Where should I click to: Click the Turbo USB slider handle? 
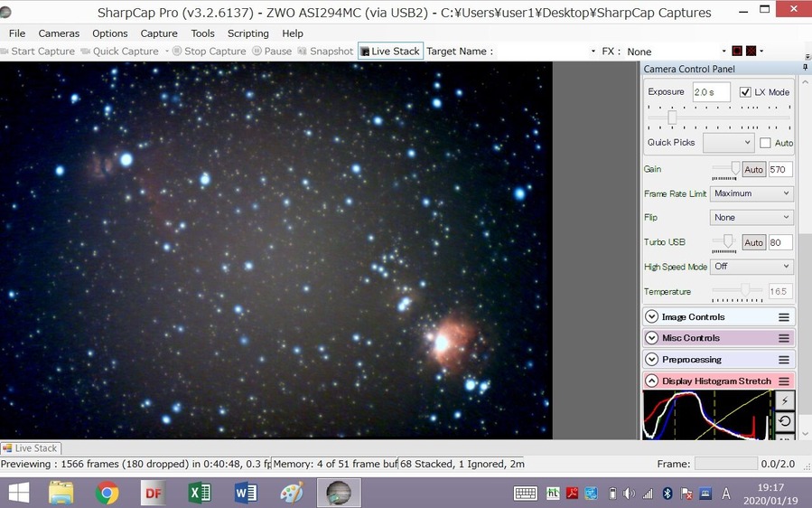click(728, 240)
